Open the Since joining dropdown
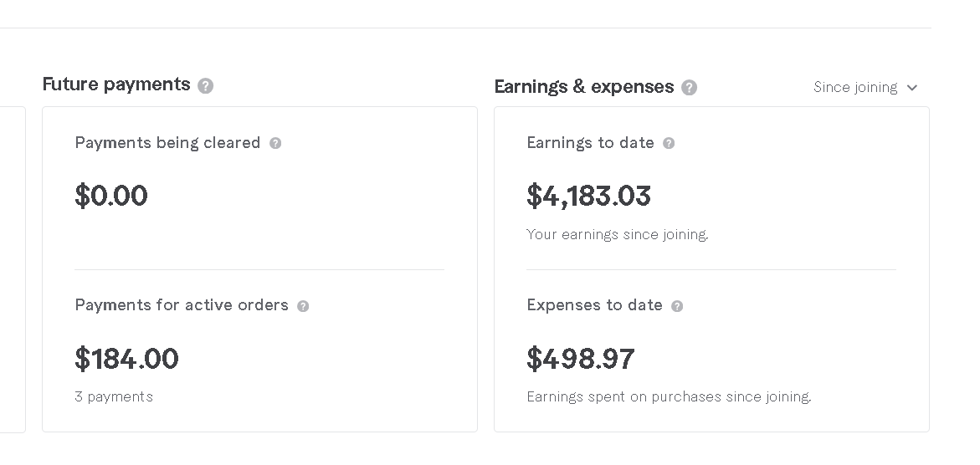980x465 pixels. click(x=855, y=87)
